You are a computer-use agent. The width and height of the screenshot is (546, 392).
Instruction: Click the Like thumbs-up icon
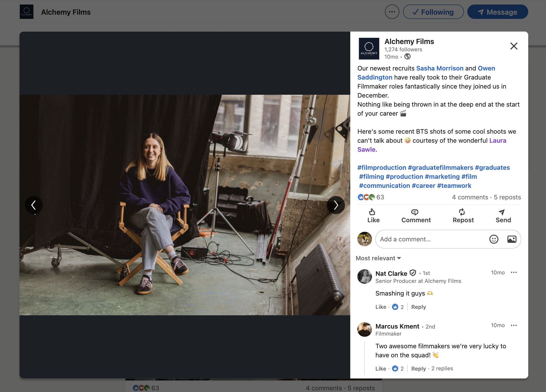pyautogui.click(x=372, y=212)
